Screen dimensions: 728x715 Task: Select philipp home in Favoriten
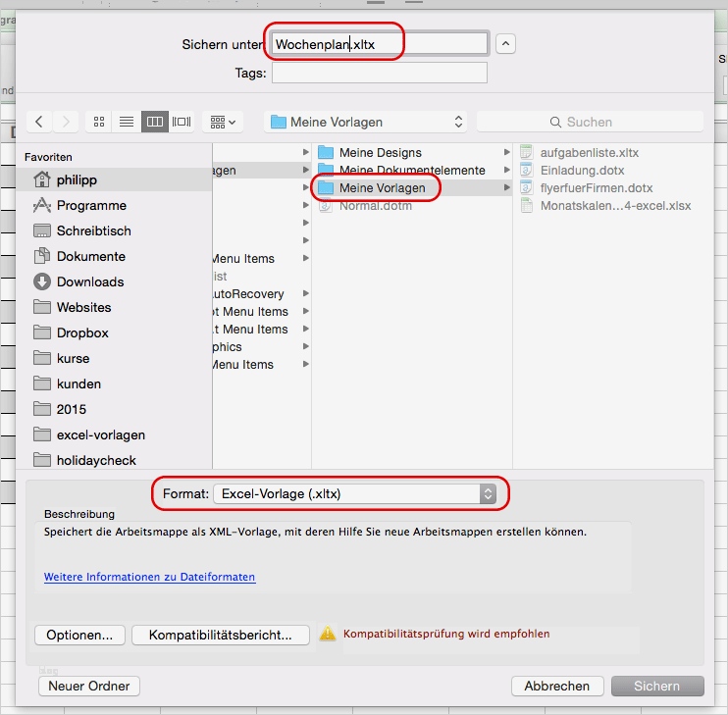point(114,179)
